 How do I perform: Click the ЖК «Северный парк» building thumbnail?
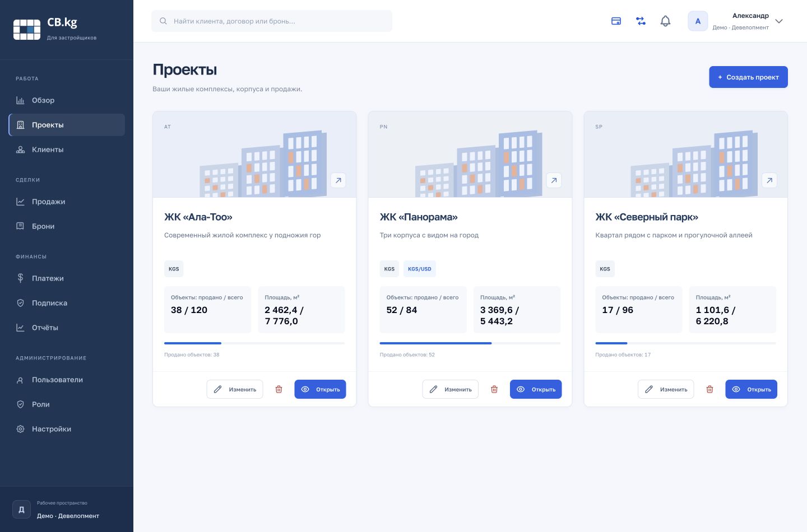click(x=685, y=155)
